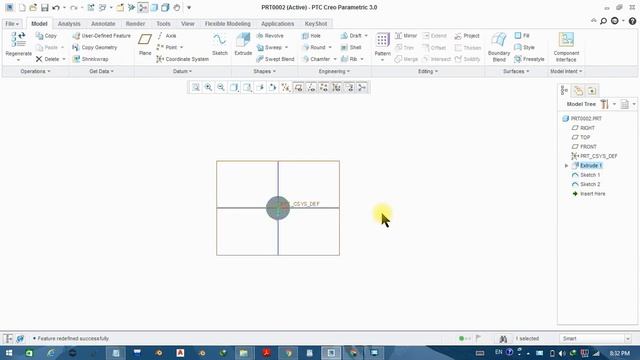Click the binoculars Find icon in status bar
The height and width of the screenshot is (360, 640).
click(x=503, y=339)
